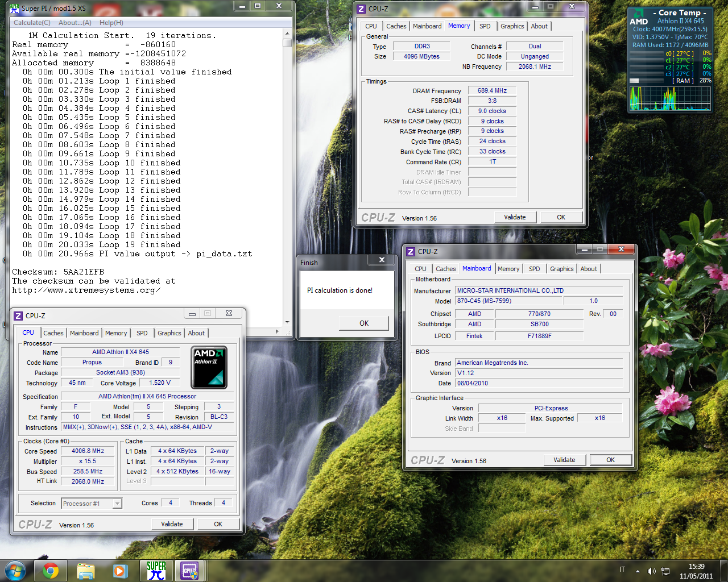Click Super PI title bar icon
Viewport: 728px width, 582px height.
point(14,8)
